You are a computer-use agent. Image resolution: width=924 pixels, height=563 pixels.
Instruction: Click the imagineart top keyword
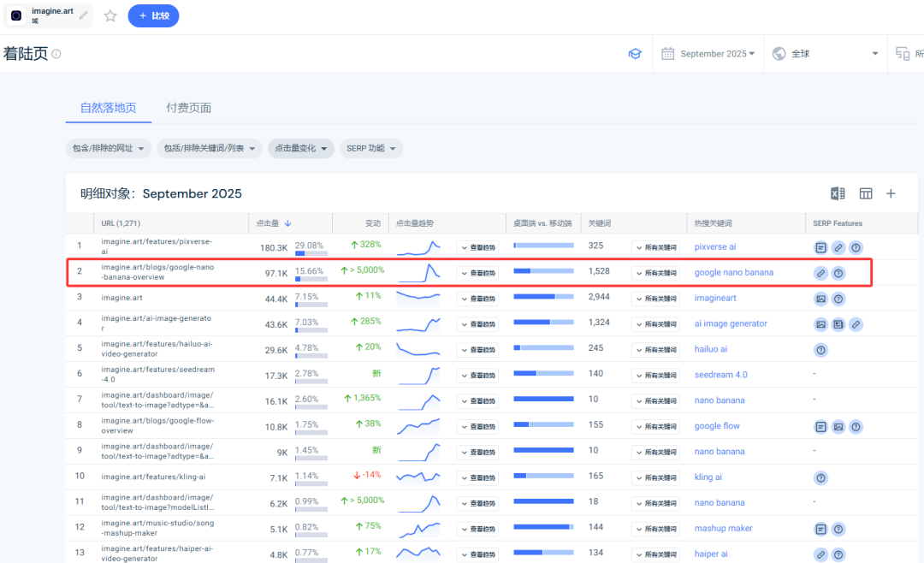714,299
